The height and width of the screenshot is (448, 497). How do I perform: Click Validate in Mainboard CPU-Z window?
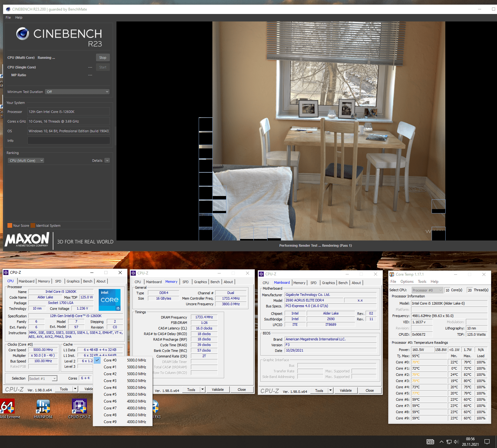tap(346, 390)
